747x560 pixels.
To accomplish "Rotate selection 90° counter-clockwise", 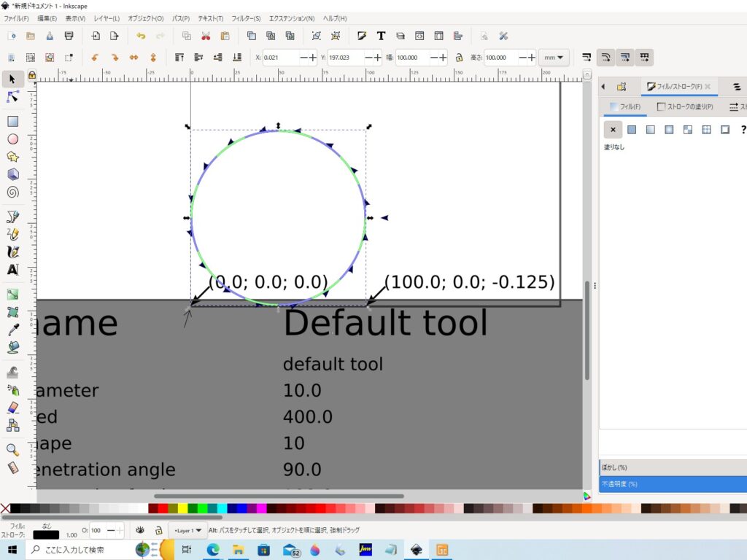I will point(95,58).
